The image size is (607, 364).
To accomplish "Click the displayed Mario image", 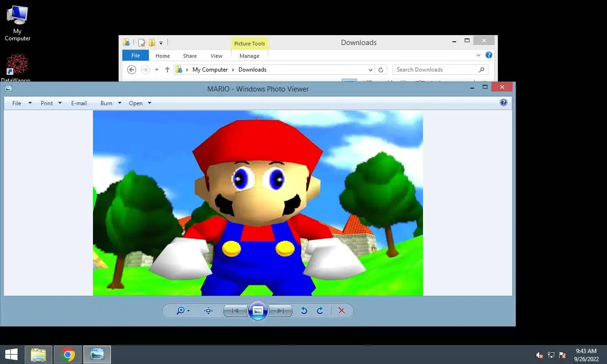I will click(x=258, y=203).
